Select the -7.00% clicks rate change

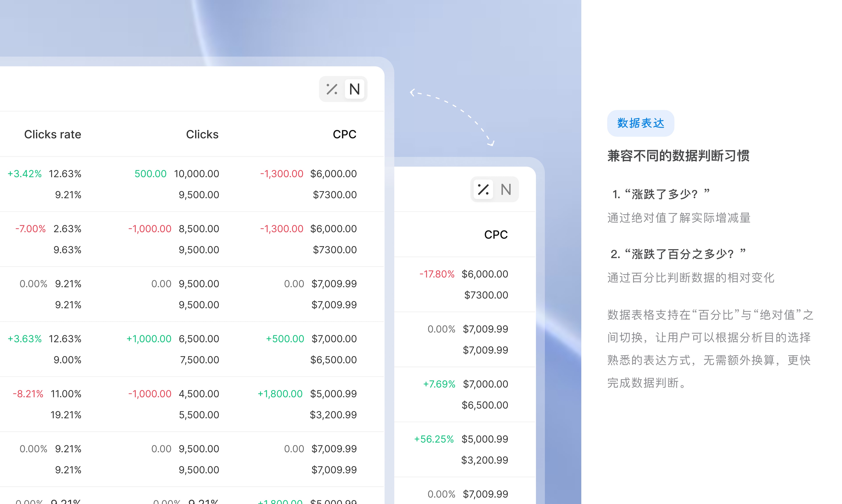click(x=30, y=229)
